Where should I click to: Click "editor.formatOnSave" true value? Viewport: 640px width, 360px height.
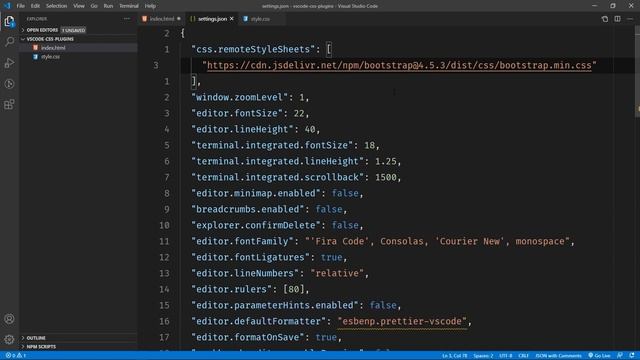[326, 338]
